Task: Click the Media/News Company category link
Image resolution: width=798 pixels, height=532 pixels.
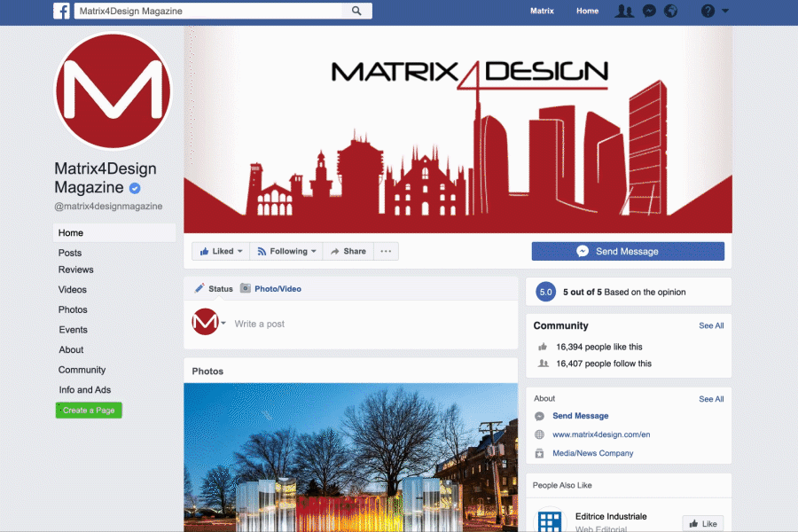Action: click(x=593, y=453)
